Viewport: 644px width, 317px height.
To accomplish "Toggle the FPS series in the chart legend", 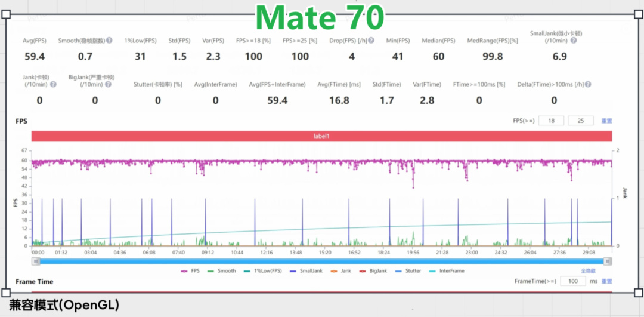I will (x=190, y=271).
